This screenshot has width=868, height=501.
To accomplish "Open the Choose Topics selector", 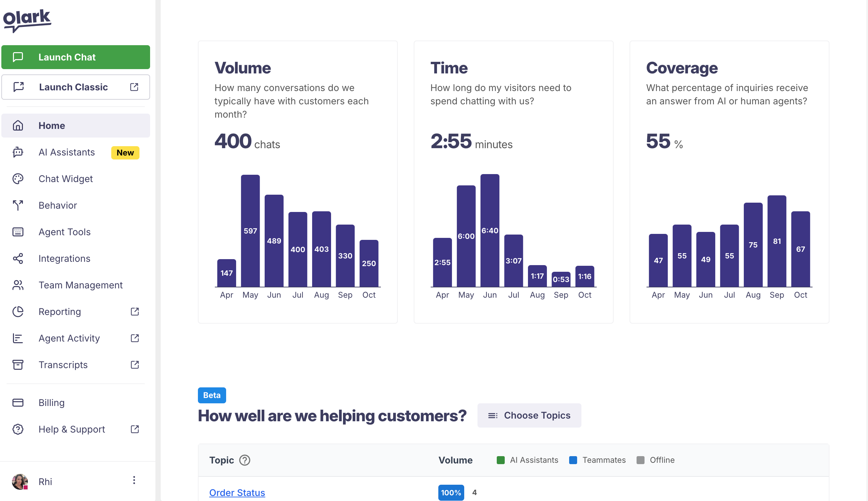I will pos(529,415).
